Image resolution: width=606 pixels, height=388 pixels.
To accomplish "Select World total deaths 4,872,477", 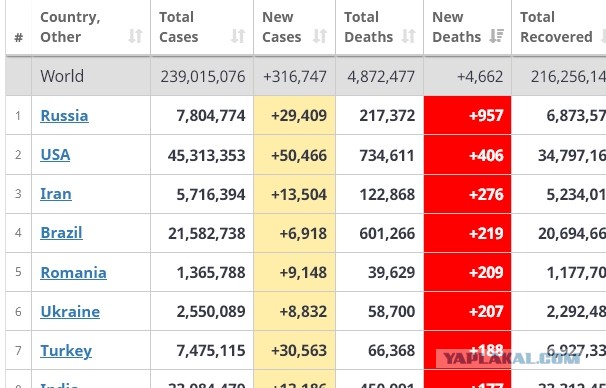I will [x=381, y=77].
